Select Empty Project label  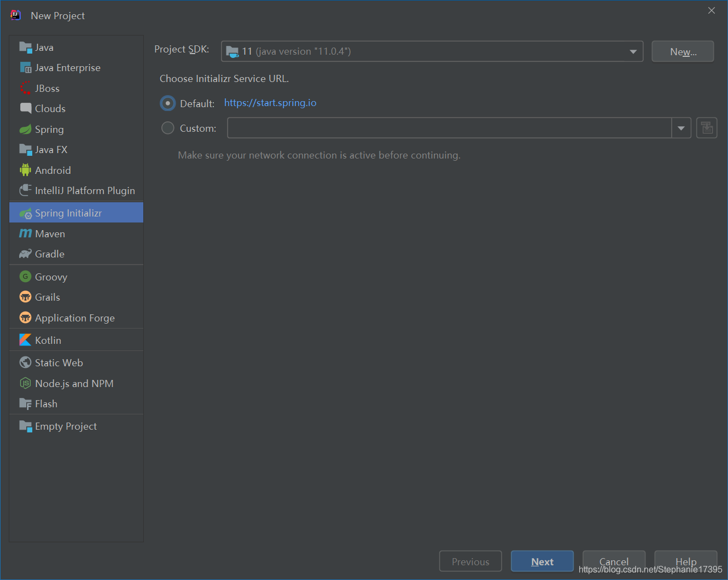[66, 426]
